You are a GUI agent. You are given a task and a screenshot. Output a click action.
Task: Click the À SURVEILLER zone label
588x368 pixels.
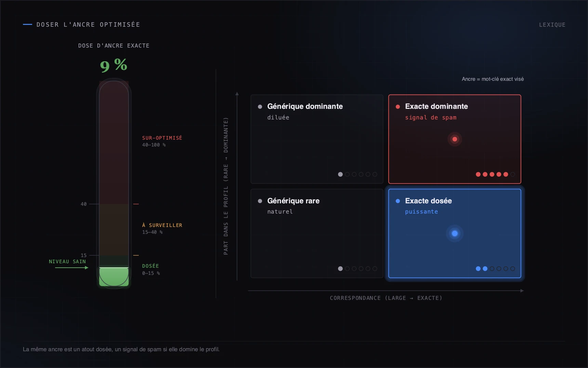click(x=162, y=225)
